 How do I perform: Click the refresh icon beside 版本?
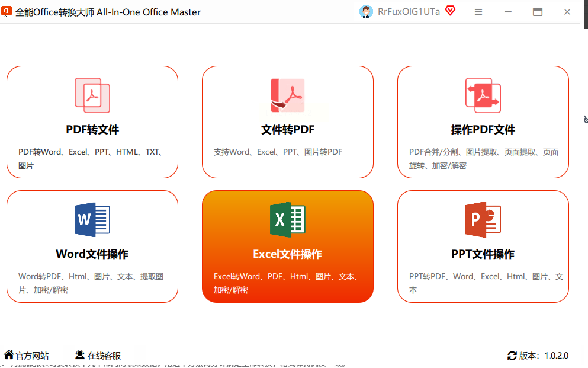pyautogui.click(x=512, y=356)
